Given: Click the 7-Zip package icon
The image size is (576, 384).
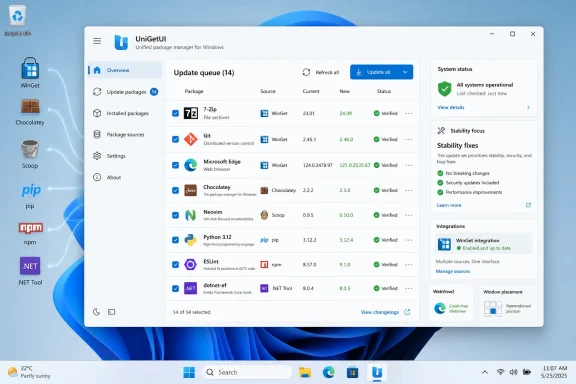Looking at the screenshot, I should [191, 113].
